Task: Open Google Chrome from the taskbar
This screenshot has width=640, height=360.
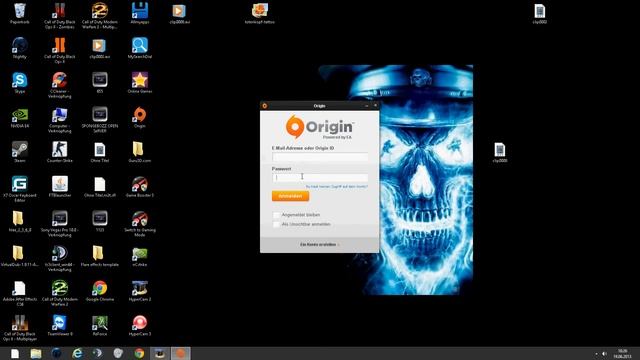Action: (139, 353)
